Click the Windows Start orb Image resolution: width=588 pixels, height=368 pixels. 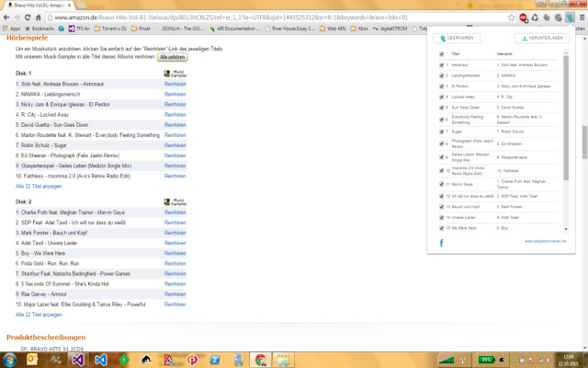10,360
